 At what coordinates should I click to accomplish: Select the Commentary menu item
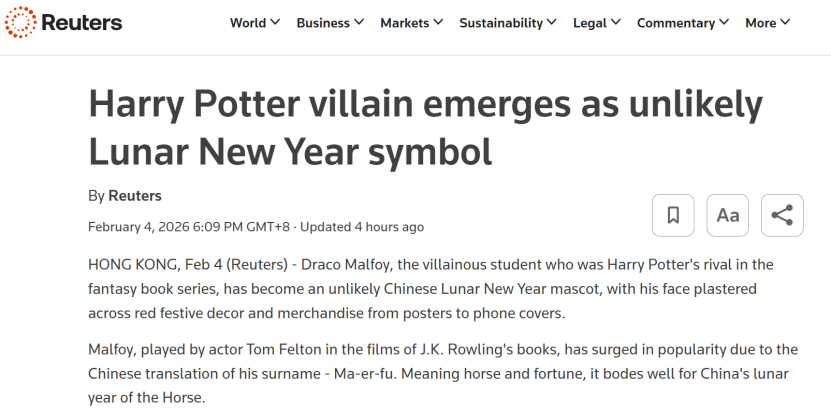tap(675, 22)
